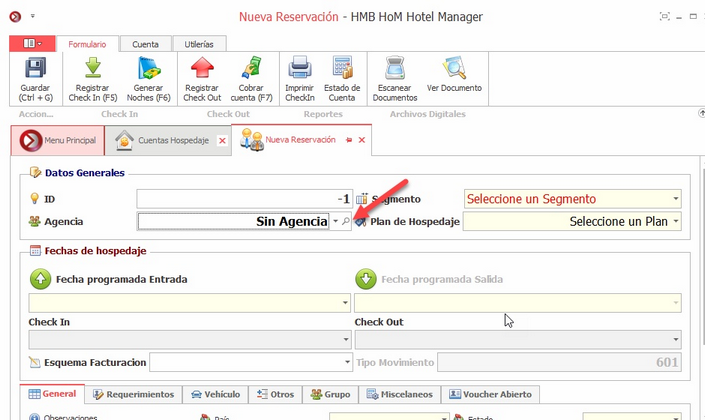
Task: Open the Requerimientos tab
Action: [x=138, y=394]
